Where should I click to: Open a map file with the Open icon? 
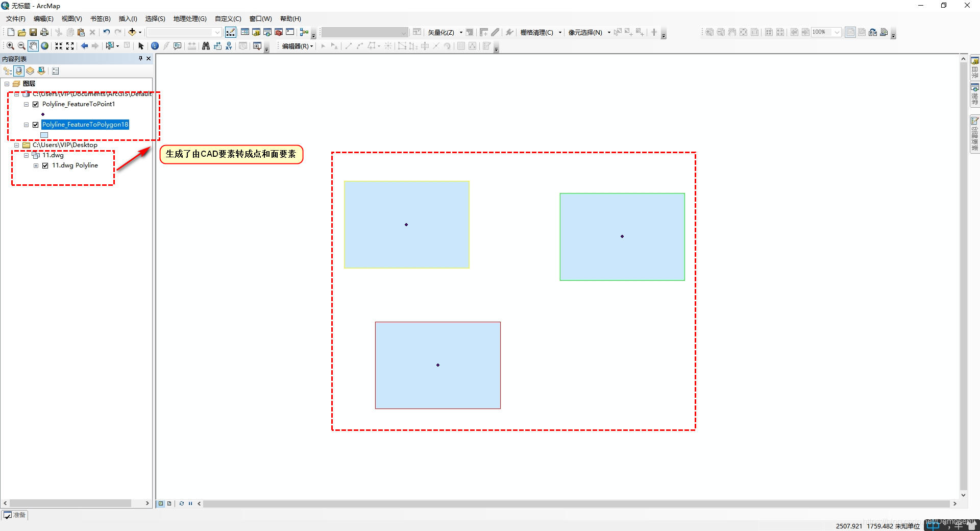pyautogui.click(x=21, y=32)
